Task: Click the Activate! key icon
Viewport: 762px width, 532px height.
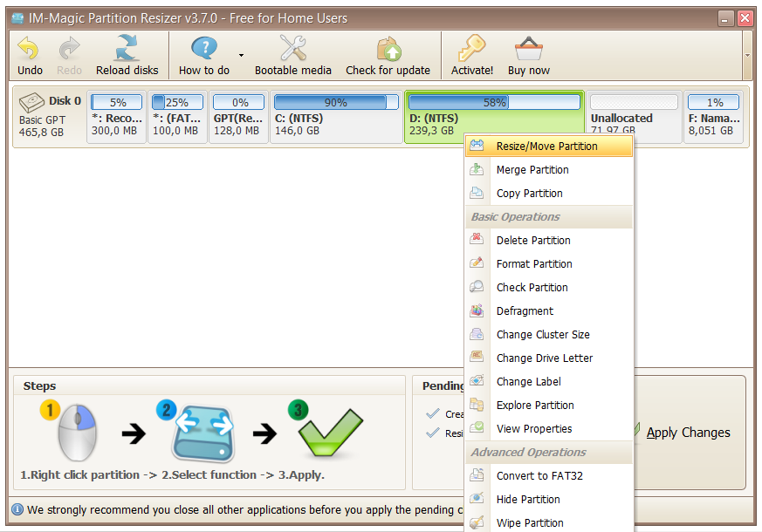Action: (472, 49)
